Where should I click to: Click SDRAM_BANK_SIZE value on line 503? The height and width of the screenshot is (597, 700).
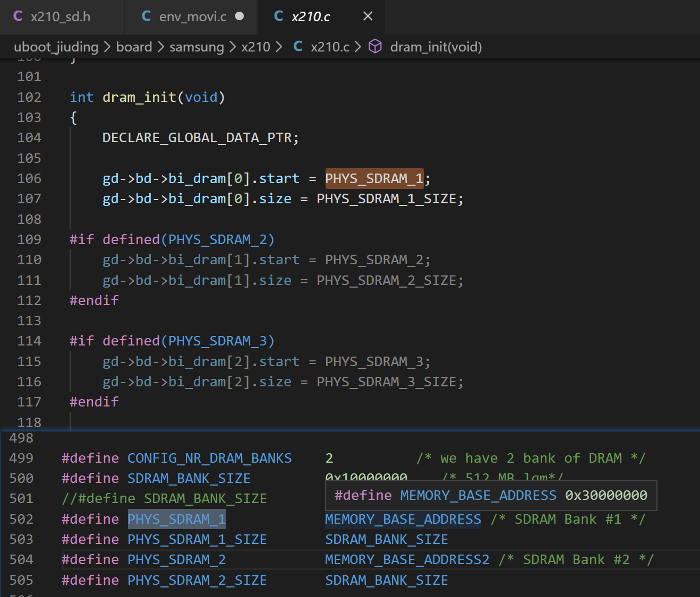pyautogui.click(x=387, y=539)
